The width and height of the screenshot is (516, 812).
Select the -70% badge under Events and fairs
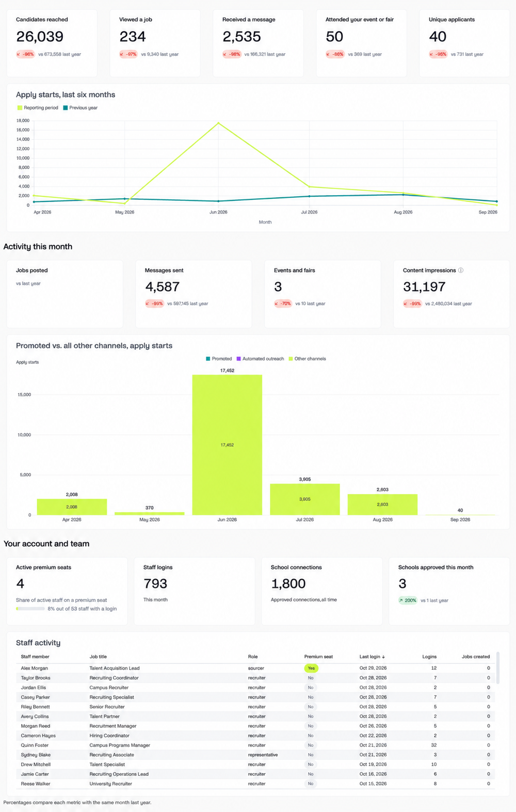[x=283, y=304]
